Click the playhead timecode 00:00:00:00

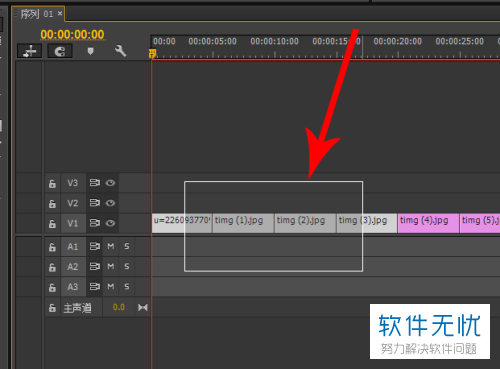(x=72, y=34)
